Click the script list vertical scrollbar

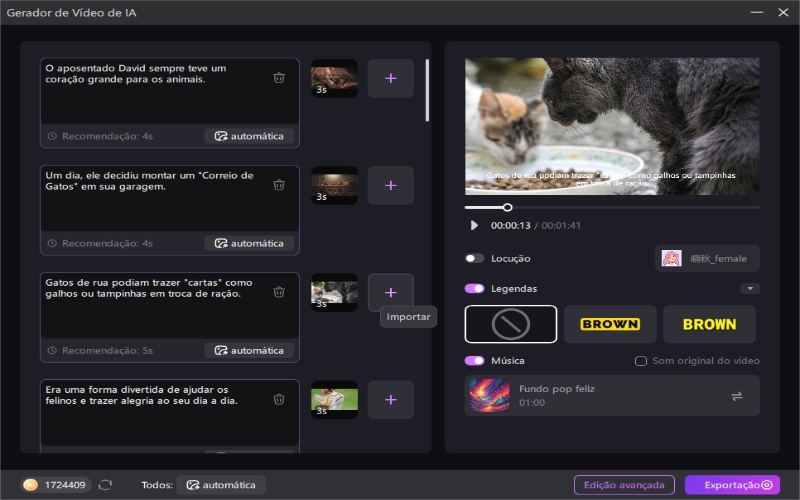(x=427, y=90)
